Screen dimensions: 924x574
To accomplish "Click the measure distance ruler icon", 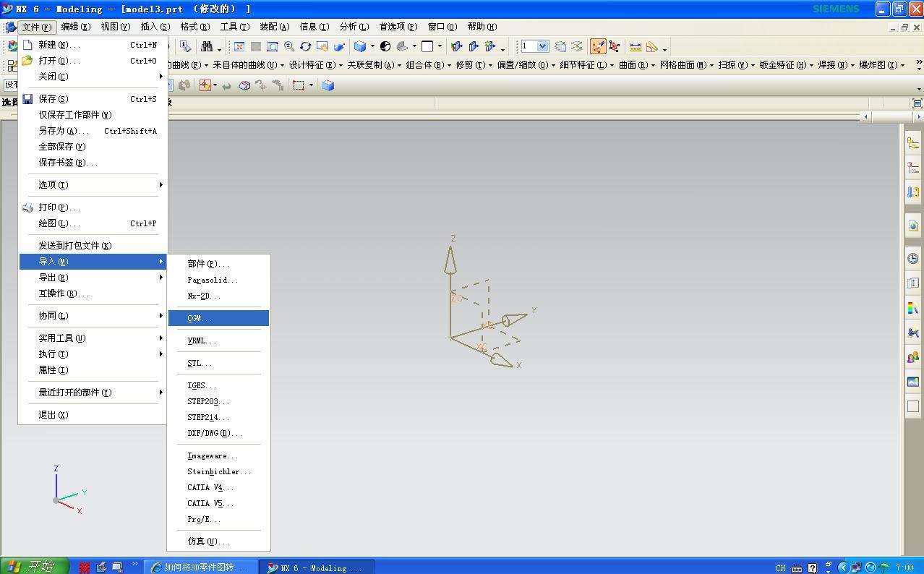I will point(636,46).
